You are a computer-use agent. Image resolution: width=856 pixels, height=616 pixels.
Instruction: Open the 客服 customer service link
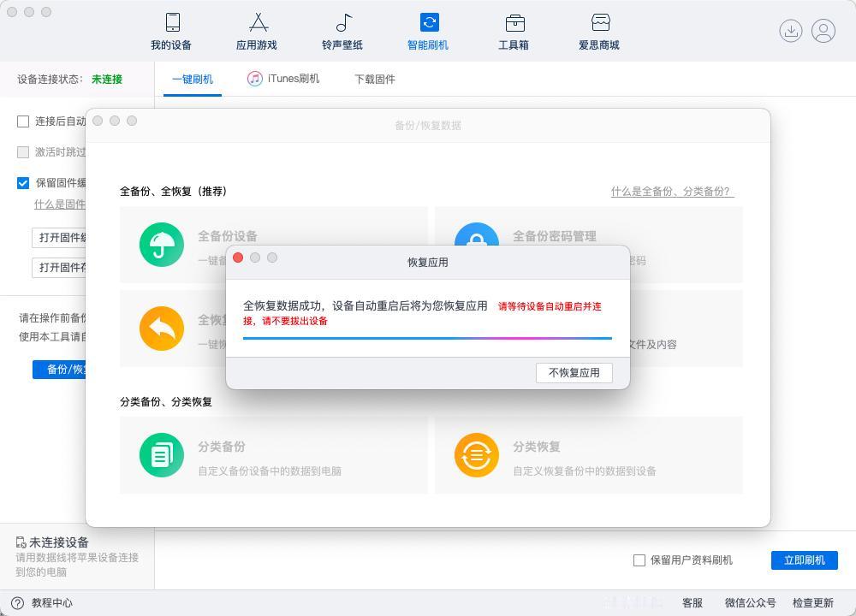pos(693,603)
